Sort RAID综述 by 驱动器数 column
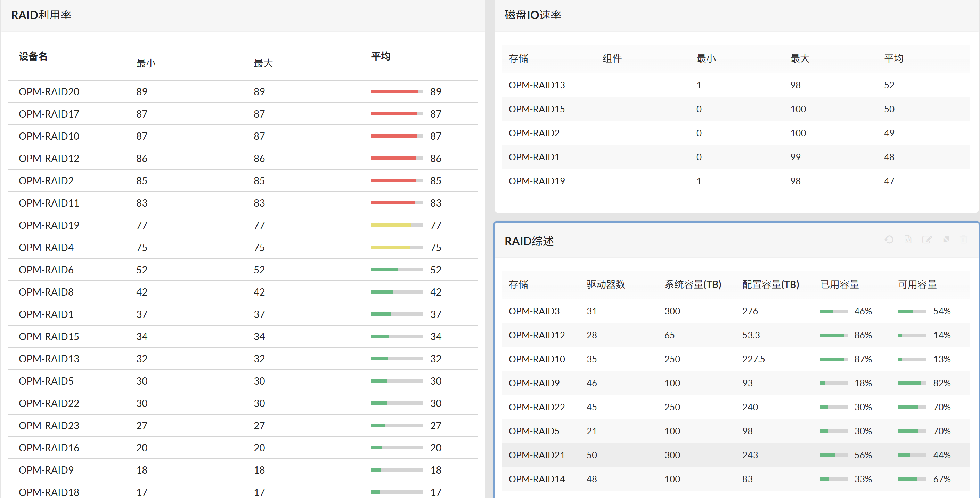 click(x=606, y=284)
